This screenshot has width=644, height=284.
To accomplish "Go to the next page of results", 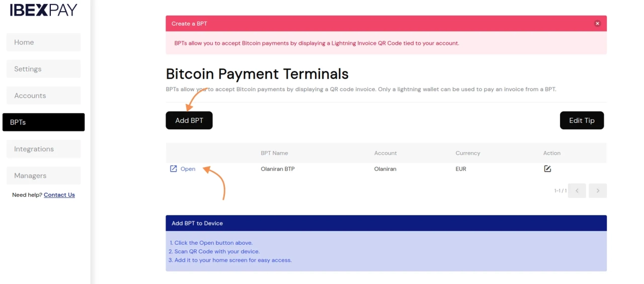I will (x=598, y=191).
